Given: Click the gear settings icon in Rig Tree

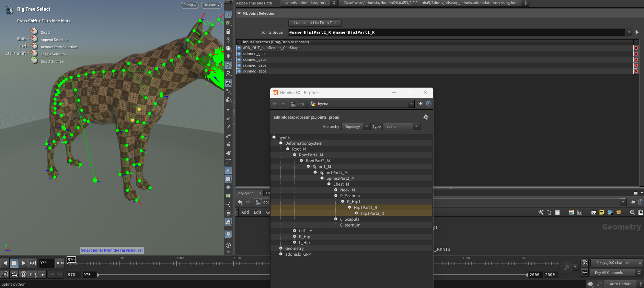Looking at the screenshot, I should click(x=426, y=117).
